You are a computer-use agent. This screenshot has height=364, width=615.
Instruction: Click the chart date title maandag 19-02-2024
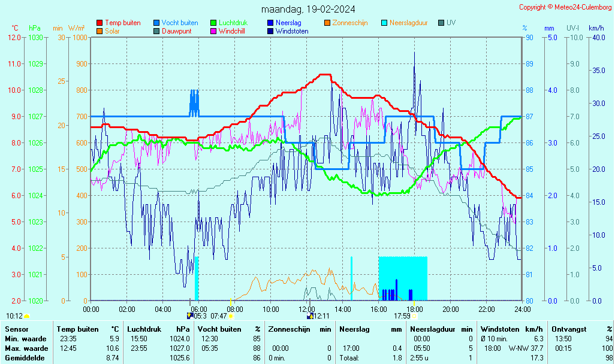coord(308,9)
